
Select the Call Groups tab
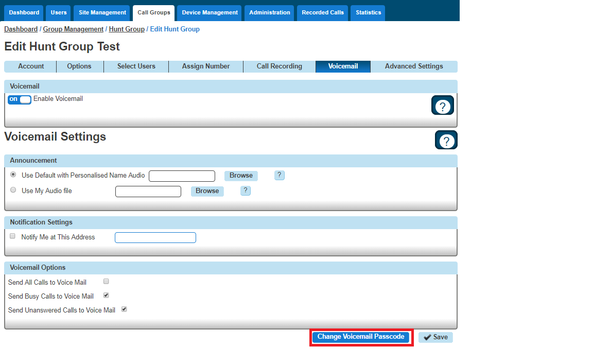click(153, 13)
